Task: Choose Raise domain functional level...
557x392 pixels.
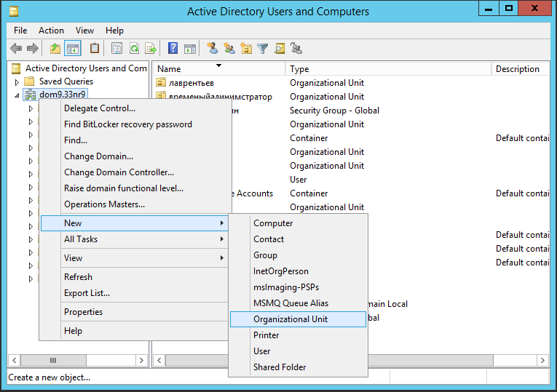Action: click(x=134, y=188)
